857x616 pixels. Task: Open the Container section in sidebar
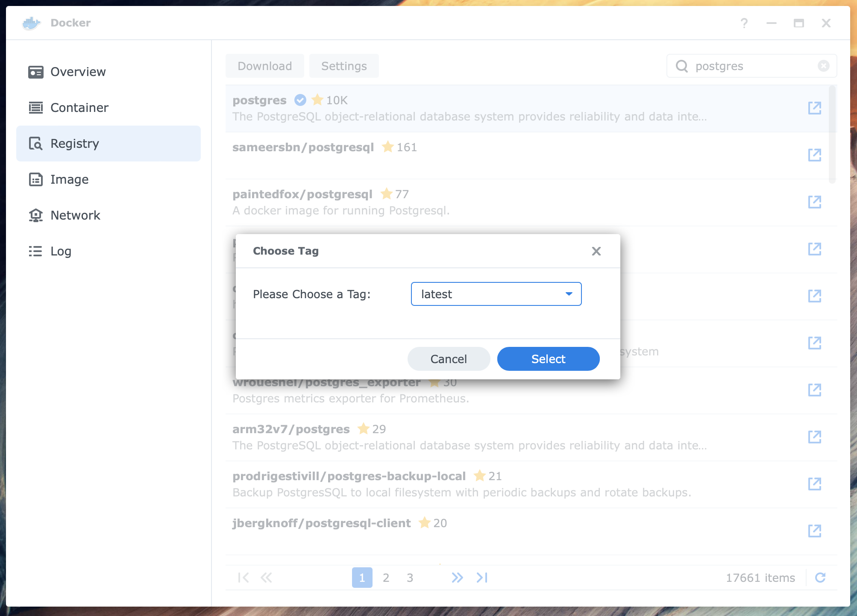[x=109, y=108]
